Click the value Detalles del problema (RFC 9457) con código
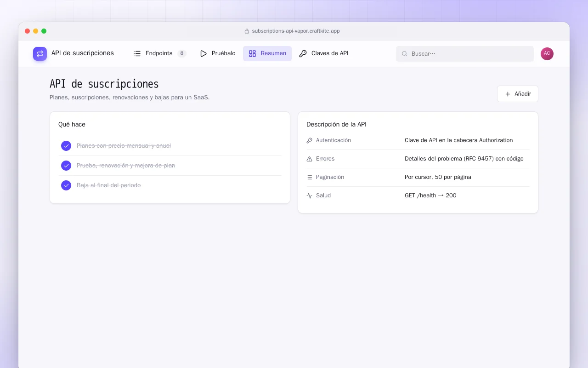Viewport: 588px width, 368px height. 464,159
